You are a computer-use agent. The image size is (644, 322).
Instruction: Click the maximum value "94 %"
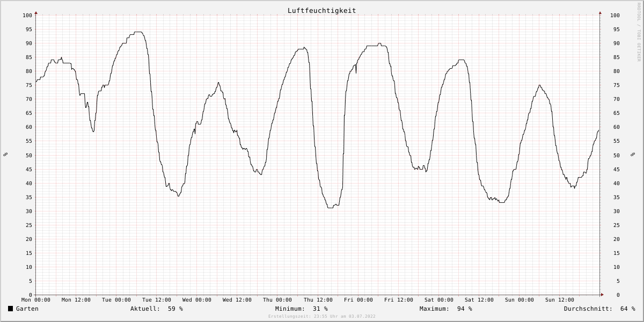pos(465,309)
